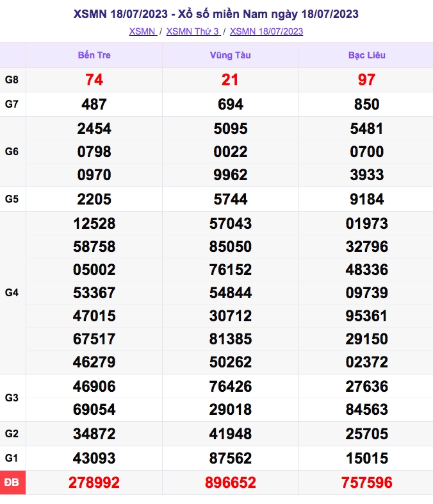The height and width of the screenshot is (504, 433).
Task: Click the G6 row label
Action: [12, 152]
